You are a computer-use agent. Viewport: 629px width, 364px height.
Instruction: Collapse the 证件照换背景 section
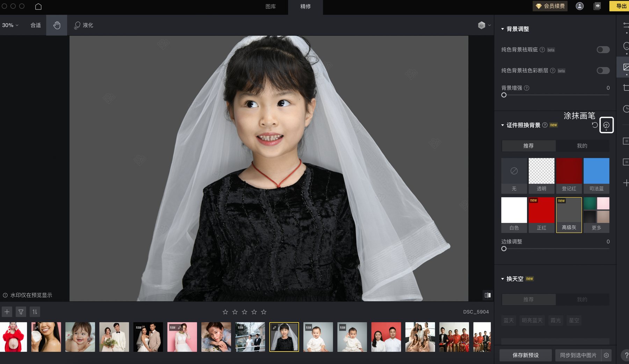click(x=503, y=125)
